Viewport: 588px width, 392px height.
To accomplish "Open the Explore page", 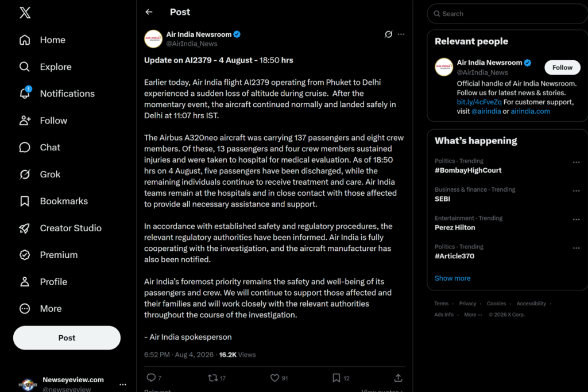I will [x=45, y=67].
